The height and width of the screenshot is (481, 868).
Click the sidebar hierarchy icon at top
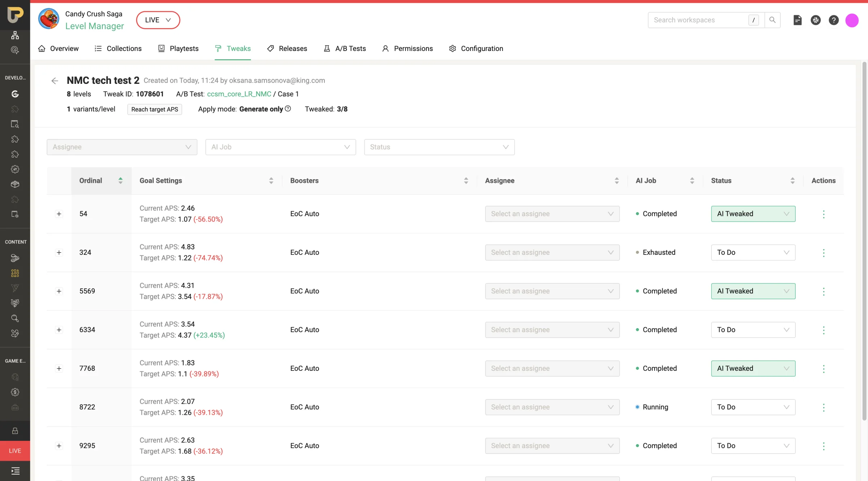[15, 35]
